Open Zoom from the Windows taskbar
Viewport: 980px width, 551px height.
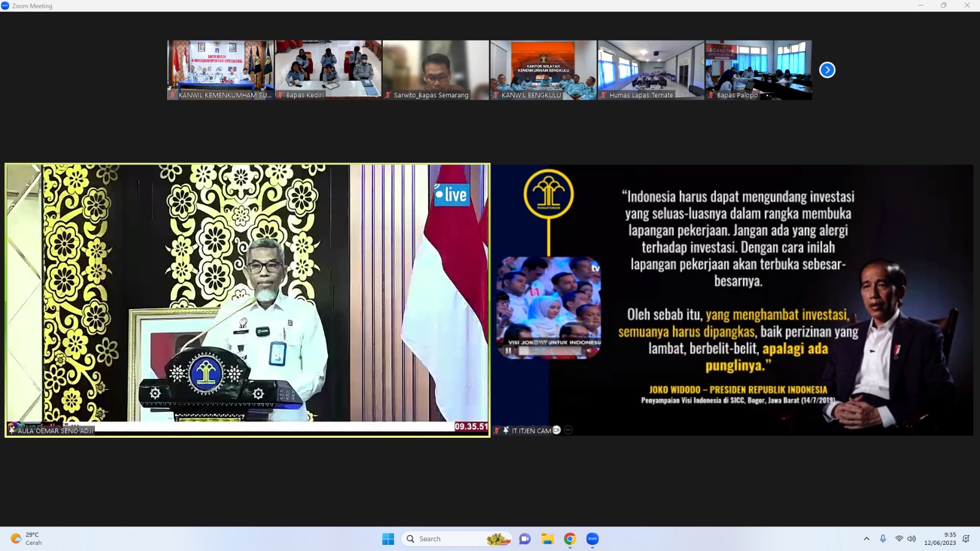point(592,539)
